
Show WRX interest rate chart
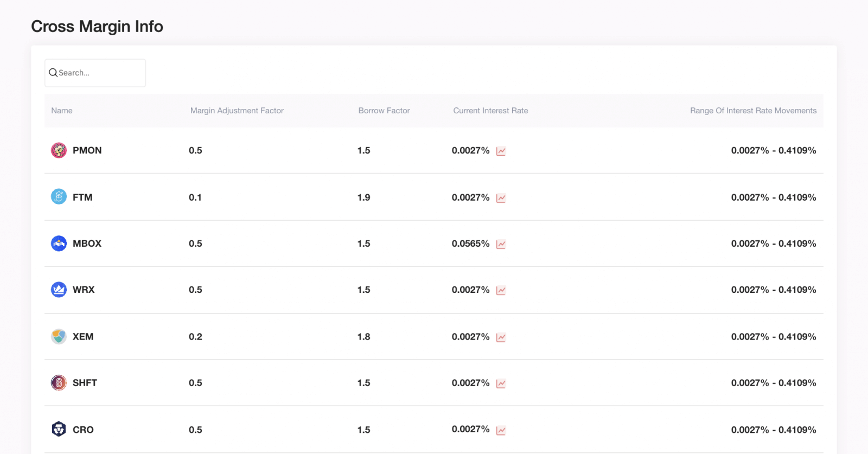501,291
